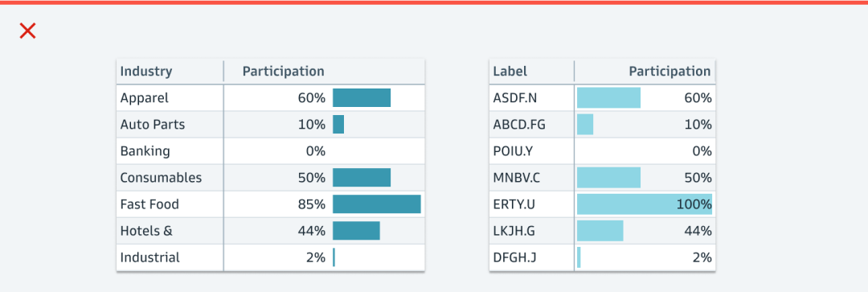
Task: Select the ABCD.FG row
Action: [602, 125]
